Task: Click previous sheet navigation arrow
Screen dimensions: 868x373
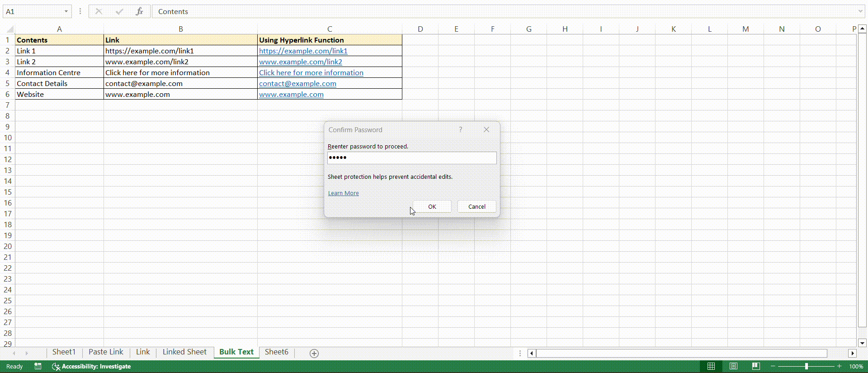Action: [14, 353]
